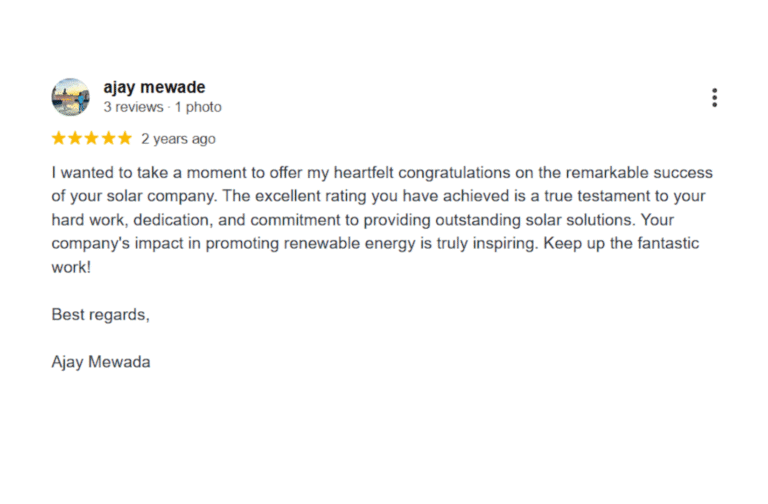Click the fifth rating star
Viewport: 768px width, 504px height.
point(124,138)
